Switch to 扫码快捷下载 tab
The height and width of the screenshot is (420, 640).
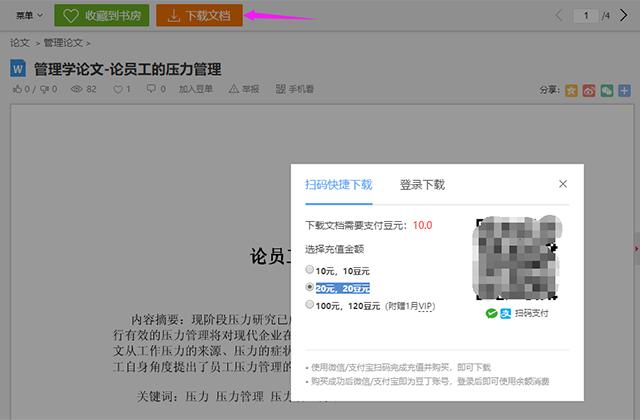339,185
